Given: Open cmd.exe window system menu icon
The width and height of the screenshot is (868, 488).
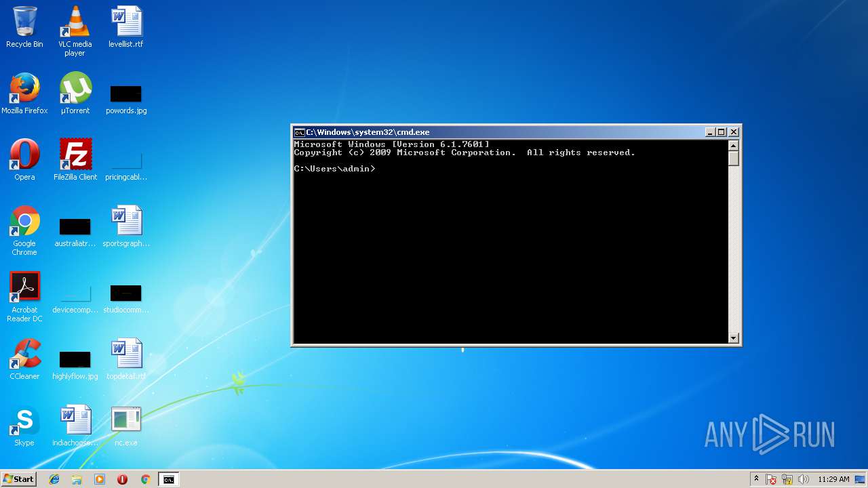Looking at the screenshot, I should (299, 132).
